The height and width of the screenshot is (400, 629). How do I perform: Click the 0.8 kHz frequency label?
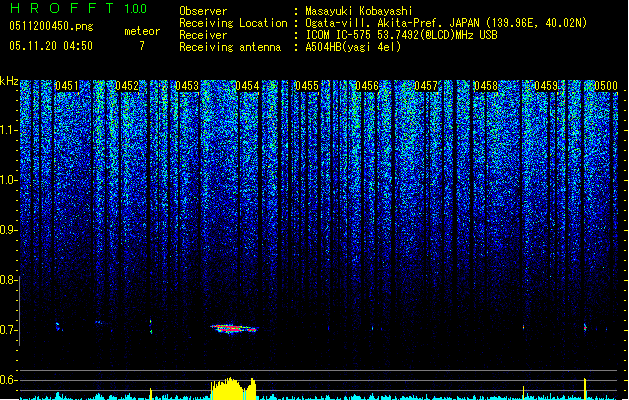pyautogui.click(x=9, y=280)
